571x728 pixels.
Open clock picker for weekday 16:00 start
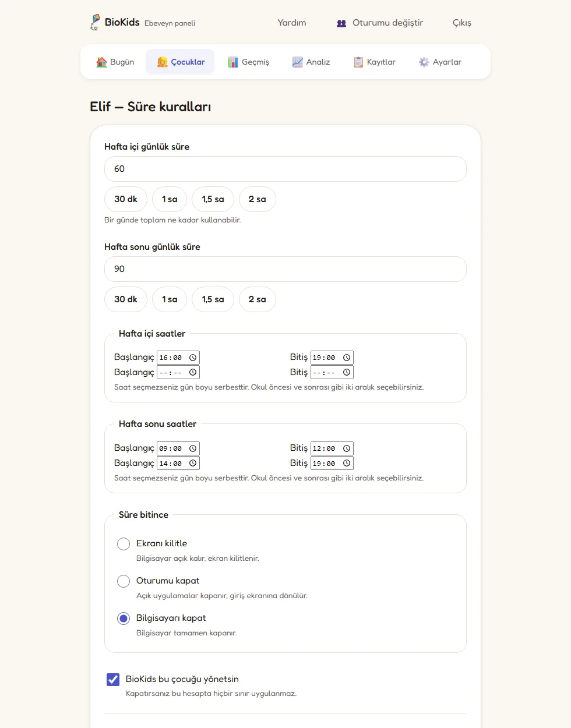coord(193,358)
